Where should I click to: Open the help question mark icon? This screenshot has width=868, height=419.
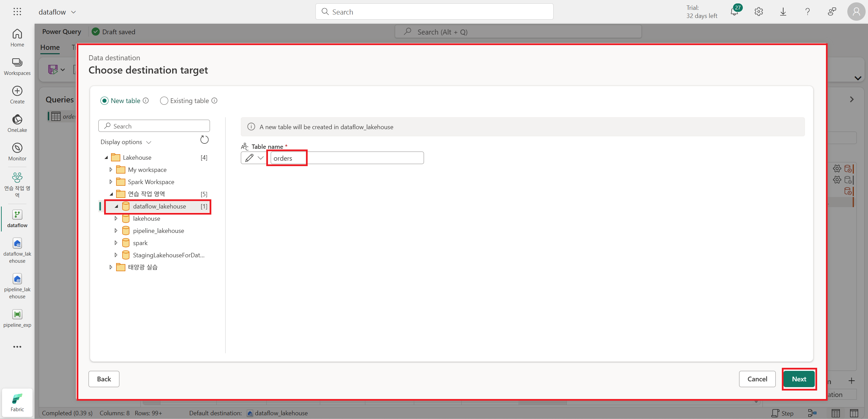tap(808, 12)
